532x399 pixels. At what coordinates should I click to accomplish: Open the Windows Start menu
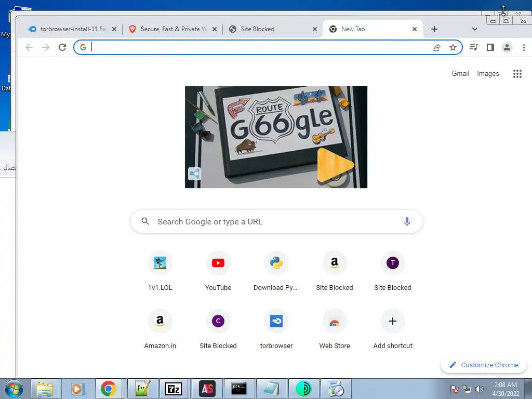click(x=14, y=389)
